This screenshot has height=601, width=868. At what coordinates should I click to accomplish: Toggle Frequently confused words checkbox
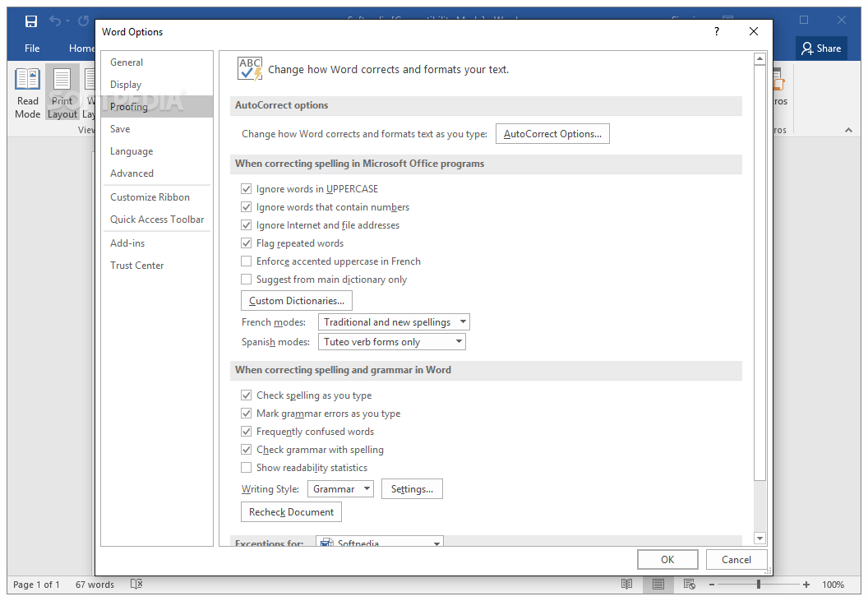point(247,432)
